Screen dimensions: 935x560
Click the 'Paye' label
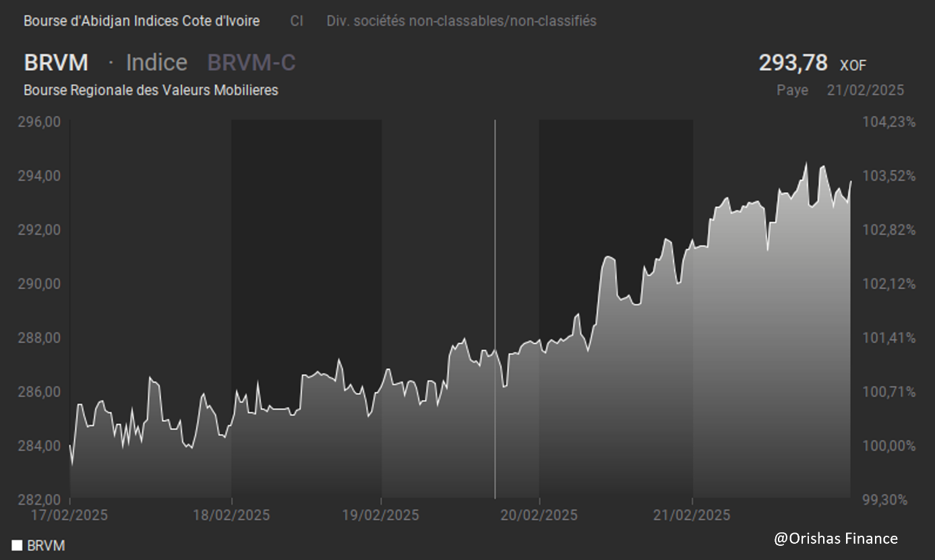click(792, 90)
